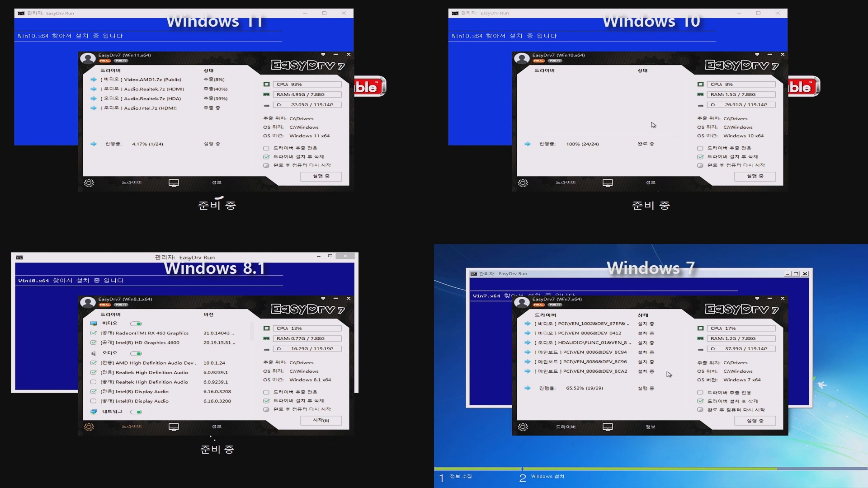This screenshot has height=488, width=868.
Task: Toggle the 네트워크 category switch in Win8.1
Action: [x=136, y=412]
